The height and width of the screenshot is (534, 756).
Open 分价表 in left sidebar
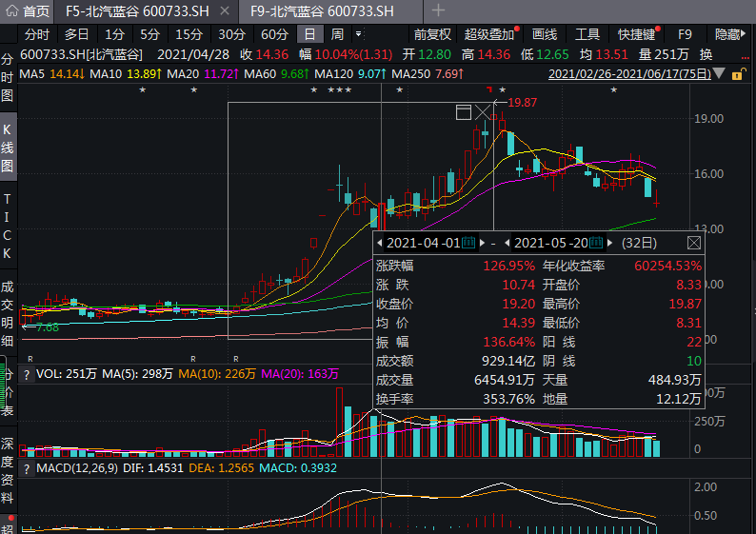click(x=8, y=392)
